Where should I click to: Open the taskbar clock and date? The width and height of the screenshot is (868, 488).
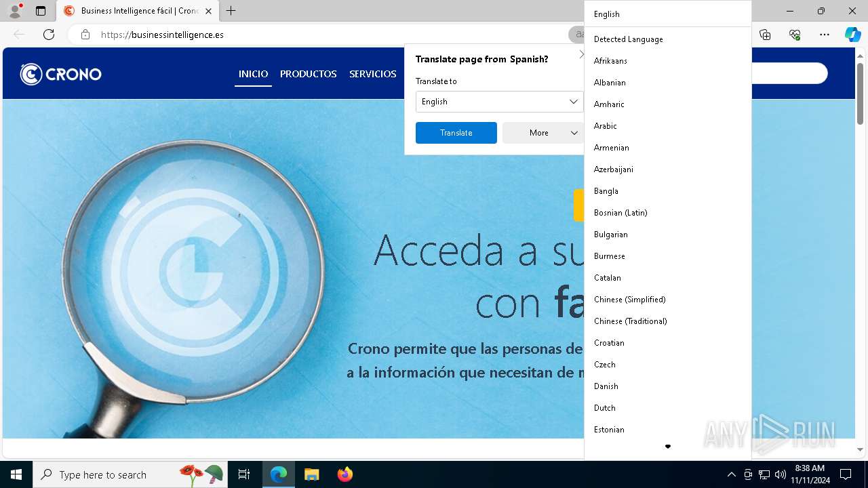click(x=810, y=474)
